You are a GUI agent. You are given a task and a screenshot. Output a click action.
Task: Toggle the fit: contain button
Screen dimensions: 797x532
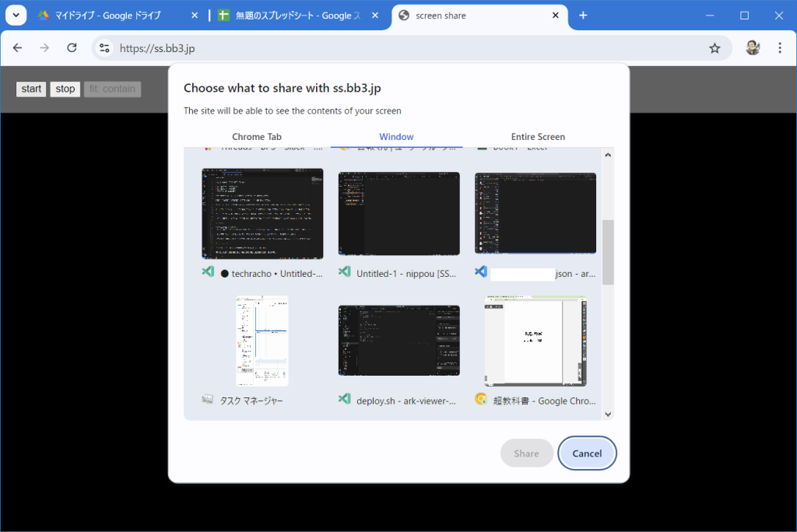(x=113, y=89)
